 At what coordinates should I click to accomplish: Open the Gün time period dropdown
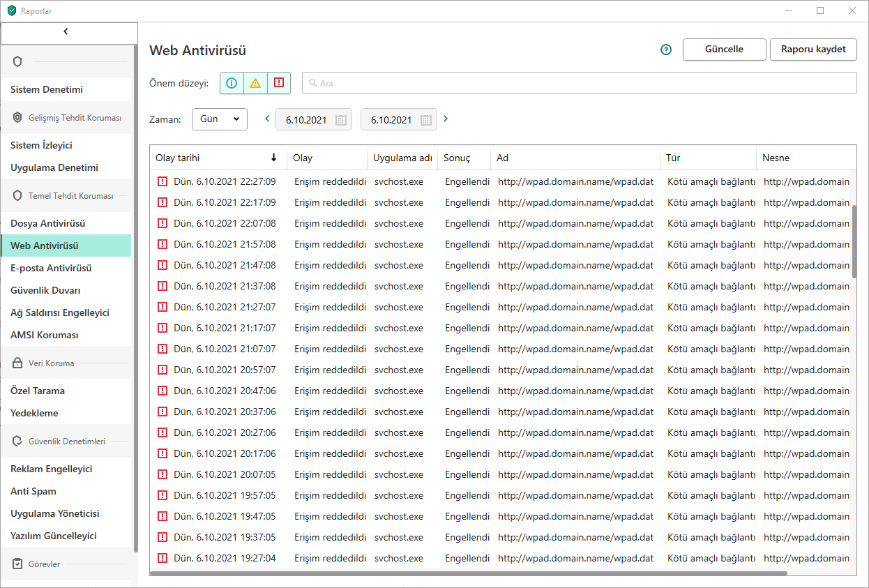219,119
